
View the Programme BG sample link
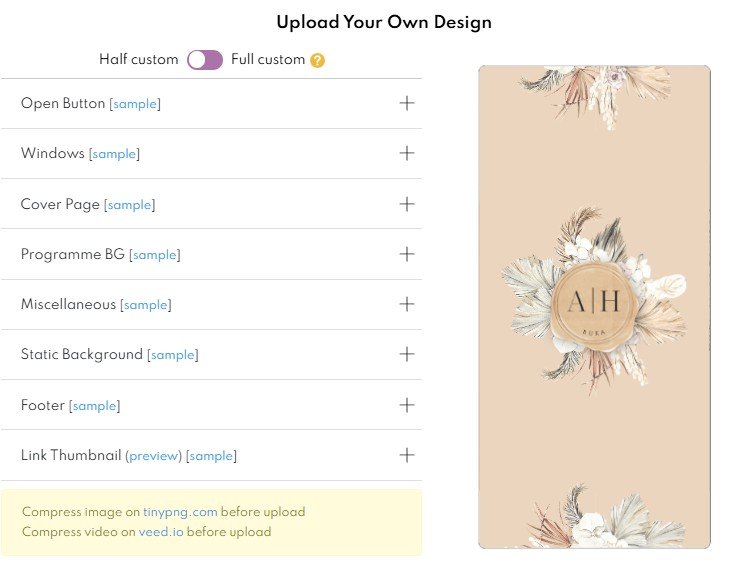(155, 255)
